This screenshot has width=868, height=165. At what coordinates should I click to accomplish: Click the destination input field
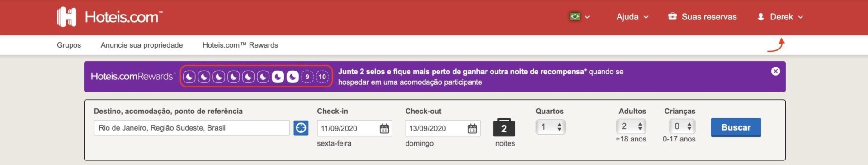(192, 128)
